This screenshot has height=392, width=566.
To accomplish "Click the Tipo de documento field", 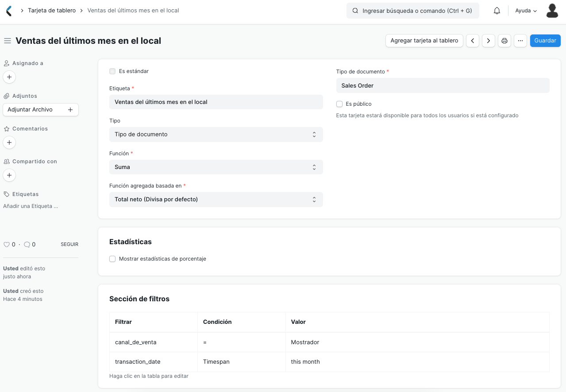I will (443, 85).
